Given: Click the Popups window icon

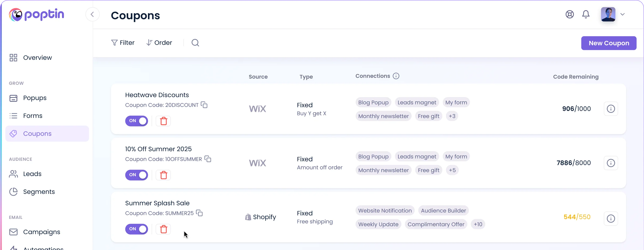Looking at the screenshot, I should (x=13, y=98).
